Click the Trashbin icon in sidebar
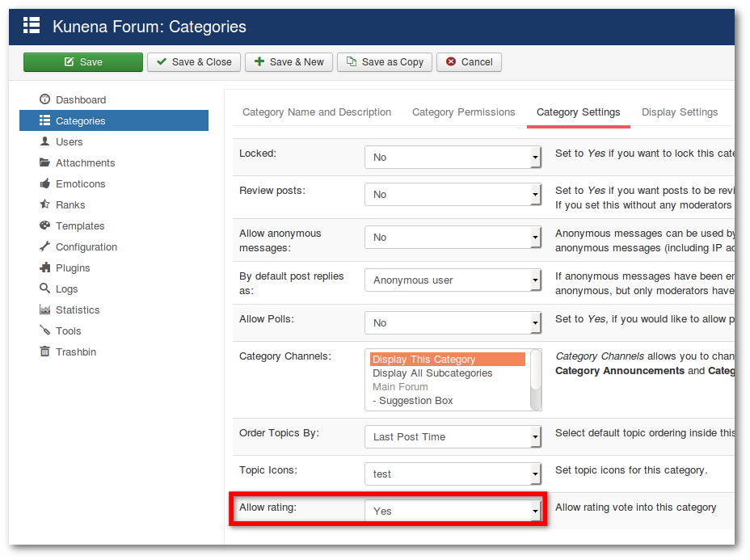Screen dimensions: 750x560 click(x=44, y=352)
